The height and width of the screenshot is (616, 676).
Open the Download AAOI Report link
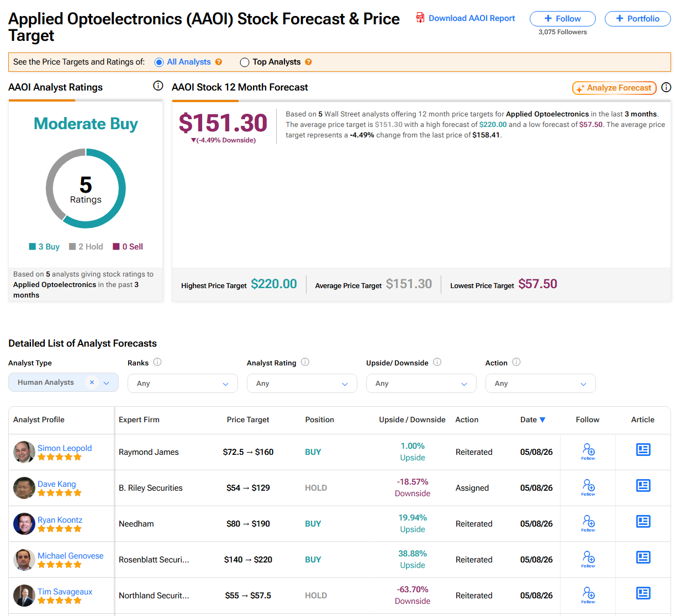pyautogui.click(x=472, y=18)
